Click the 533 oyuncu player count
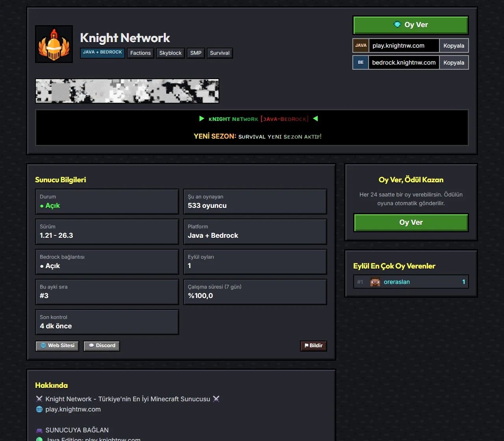Viewport: 504px width, 441px height. pyautogui.click(x=207, y=206)
